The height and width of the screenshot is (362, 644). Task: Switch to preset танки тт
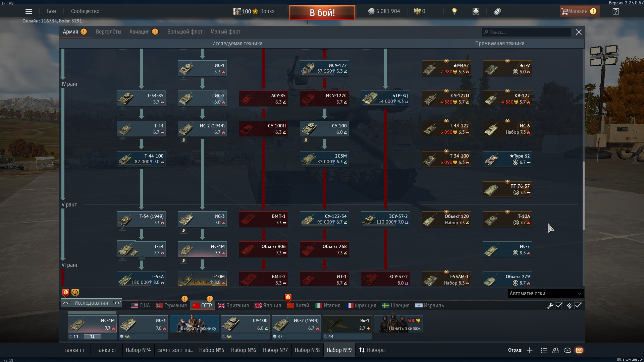pos(74,350)
